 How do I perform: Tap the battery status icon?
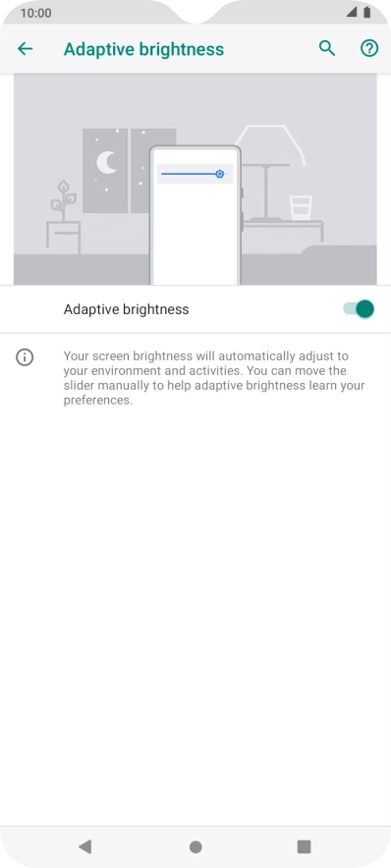point(366,12)
